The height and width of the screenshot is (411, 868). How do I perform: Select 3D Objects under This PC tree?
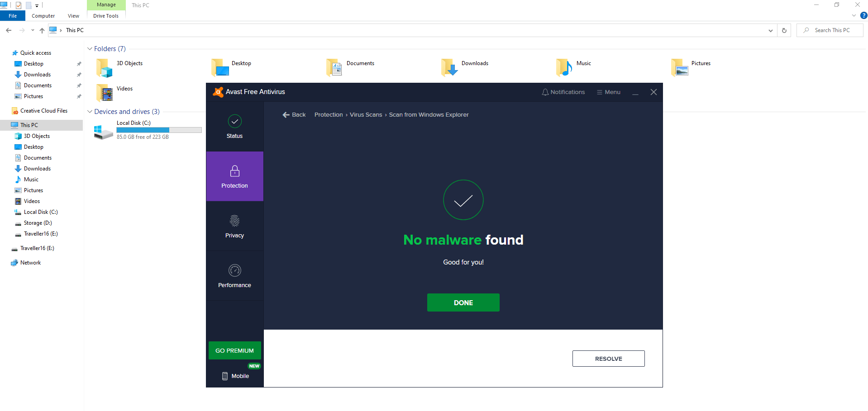click(37, 136)
